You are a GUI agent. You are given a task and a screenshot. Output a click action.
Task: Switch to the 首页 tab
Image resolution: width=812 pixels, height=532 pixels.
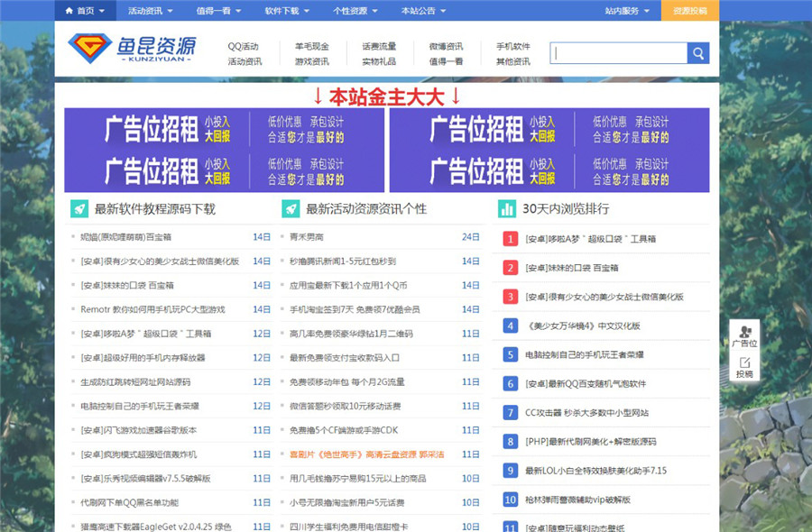[86, 11]
